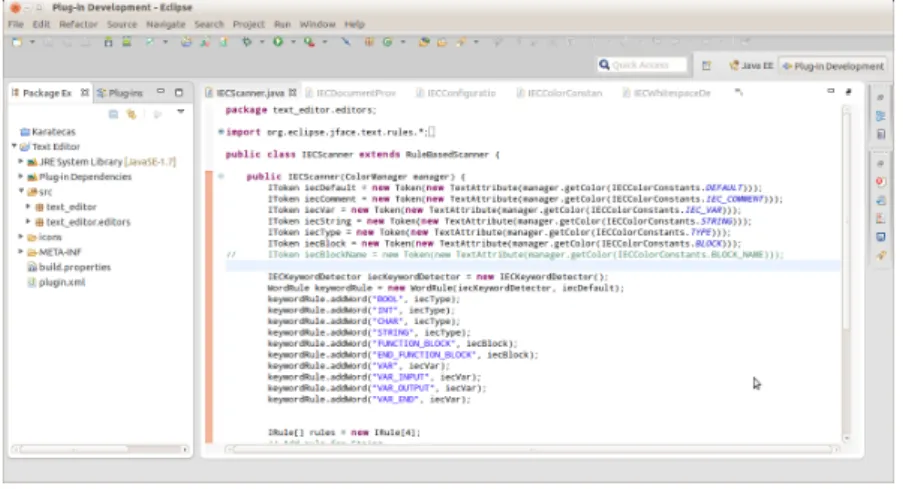Click the New file wizard toolbar icon
The width and height of the screenshot is (903, 489).
(17, 42)
